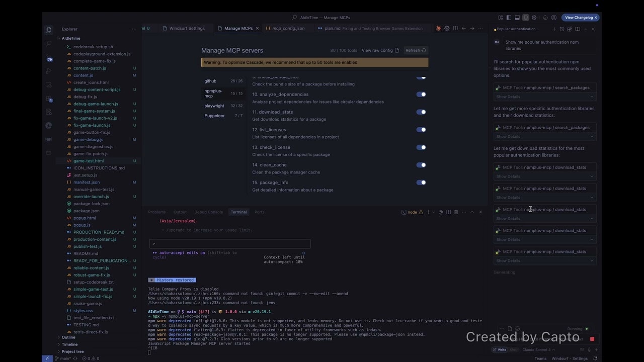644x362 pixels.
Task: Select the Output tab in the bottom panel
Action: (x=180, y=212)
